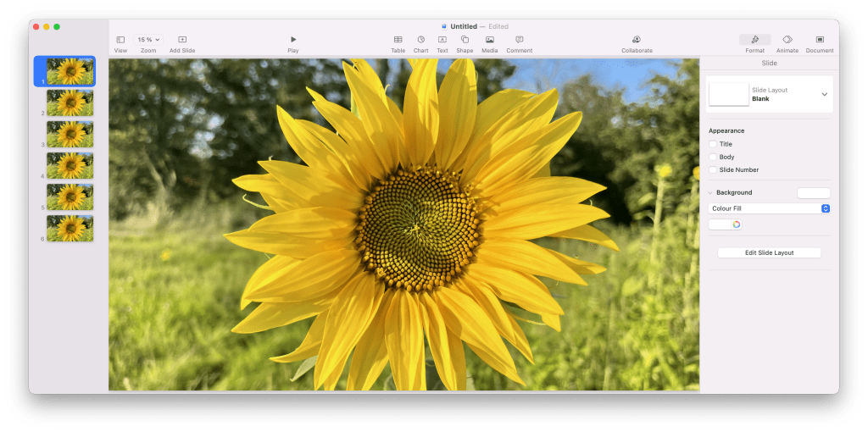Insert a Chart from the toolbar
Image resolution: width=868 pixels, height=432 pixels.
[420, 40]
